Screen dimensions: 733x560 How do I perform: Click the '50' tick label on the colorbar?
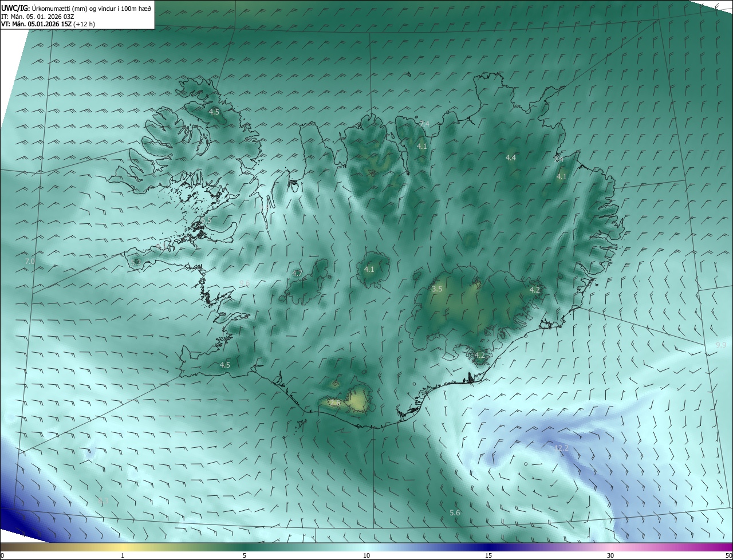tap(728, 555)
